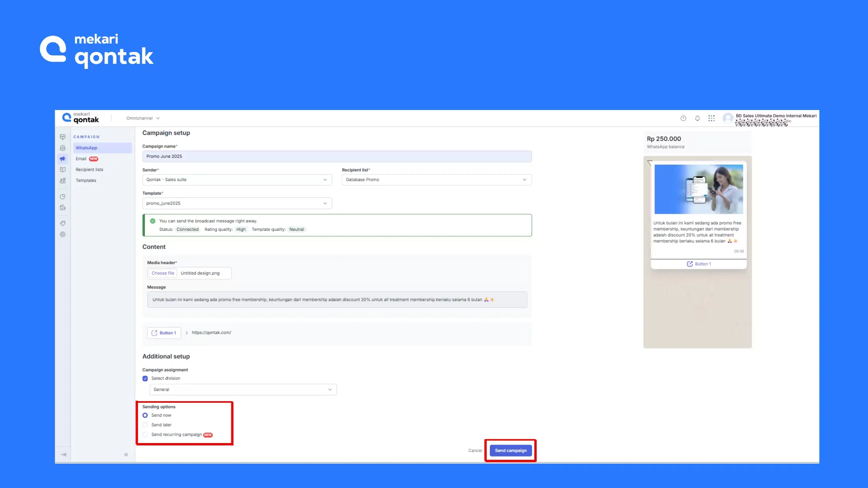Image resolution: width=868 pixels, height=488 pixels.
Task: Click the Choose file button
Action: (x=163, y=273)
